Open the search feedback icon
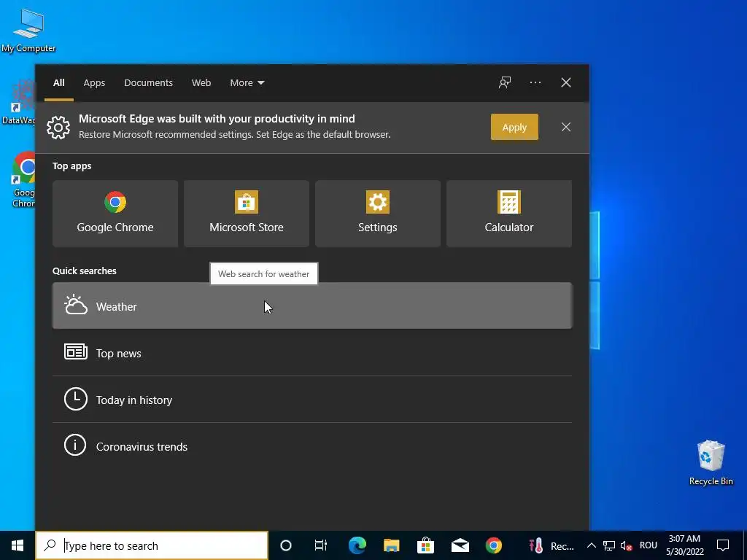Screen dimensions: 747x560 click(505, 83)
